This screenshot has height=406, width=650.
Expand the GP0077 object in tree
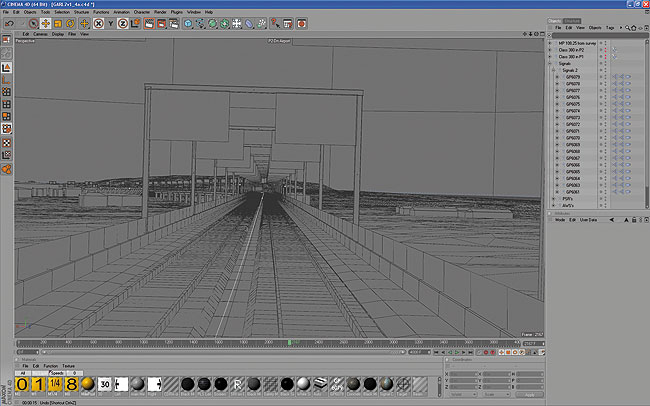[x=557, y=90]
